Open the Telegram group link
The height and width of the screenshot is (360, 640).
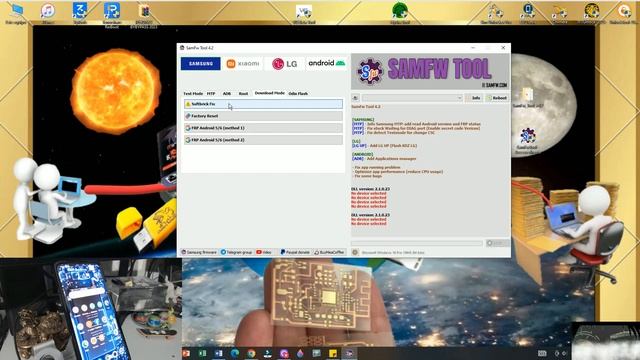tap(237, 252)
